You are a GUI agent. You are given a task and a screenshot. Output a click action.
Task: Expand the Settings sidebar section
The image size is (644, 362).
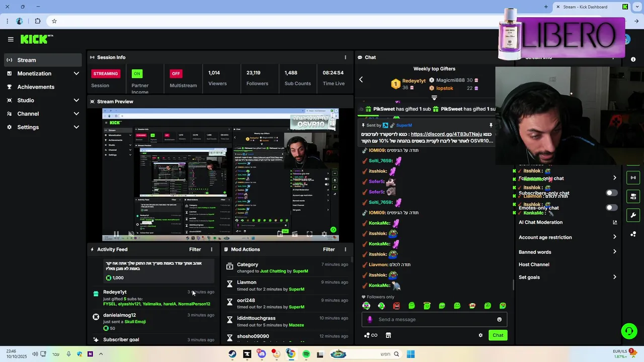(43, 127)
